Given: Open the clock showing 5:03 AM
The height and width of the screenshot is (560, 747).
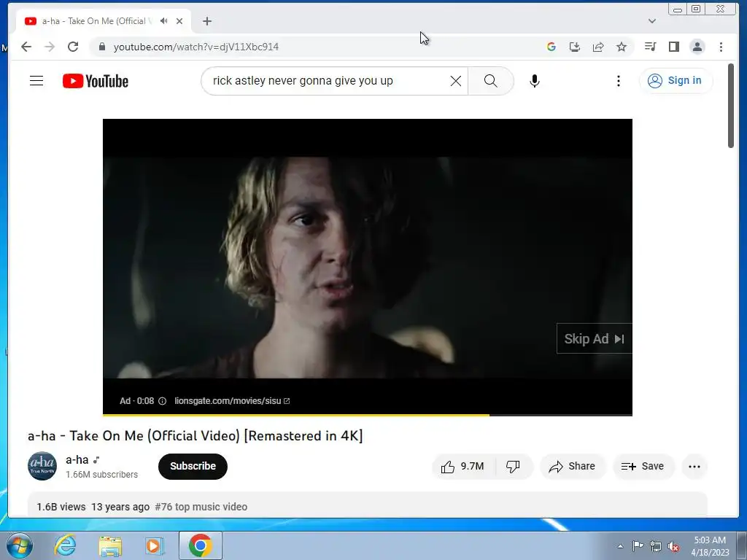Looking at the screenshot, I should tap(710, 546).
